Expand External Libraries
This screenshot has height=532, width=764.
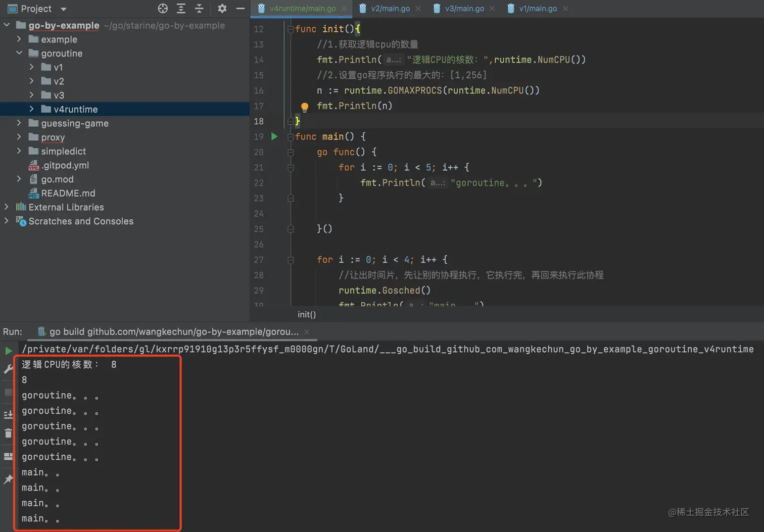coord(7,207)
